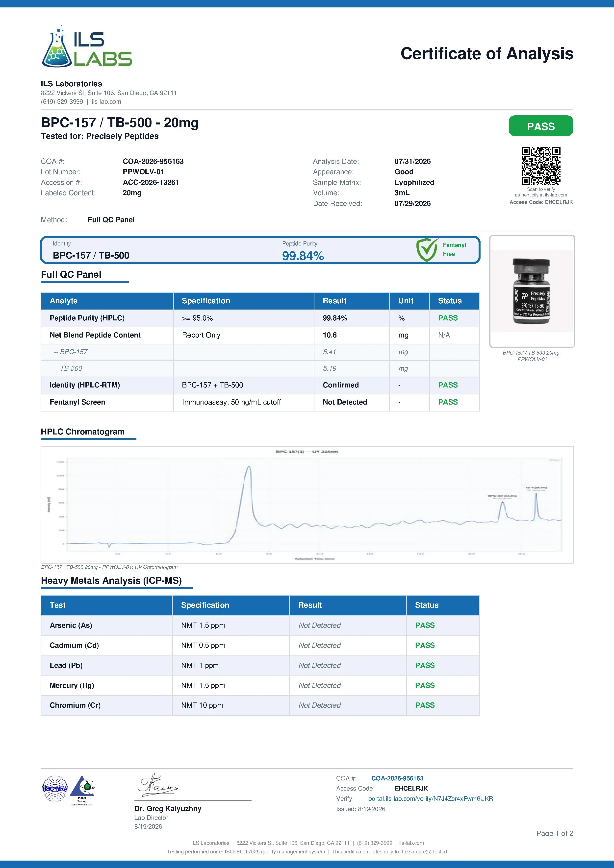Click the Dr. Greg Kalyuzhny name
The image size is (614, 868).
pos(168,809)
